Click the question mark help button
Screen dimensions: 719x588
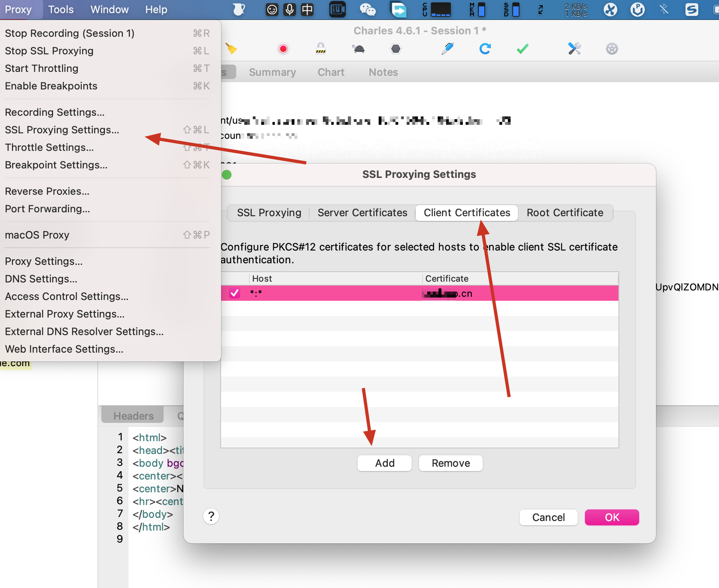point(211,516)
